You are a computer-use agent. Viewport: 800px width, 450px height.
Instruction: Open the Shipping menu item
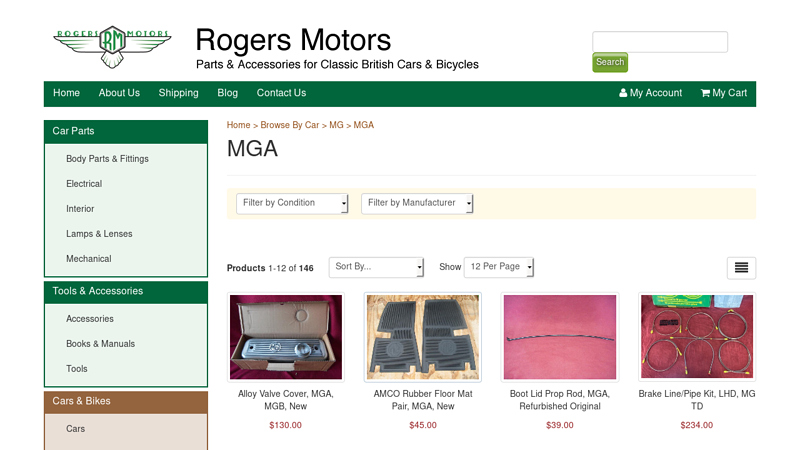[x=178, y=93]
